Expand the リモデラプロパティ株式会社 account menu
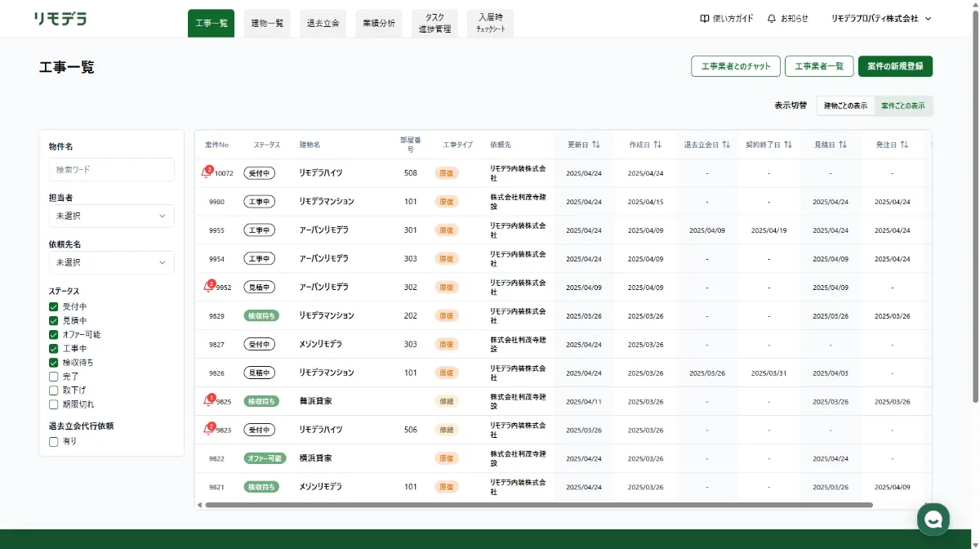 (x=881, y=19)
